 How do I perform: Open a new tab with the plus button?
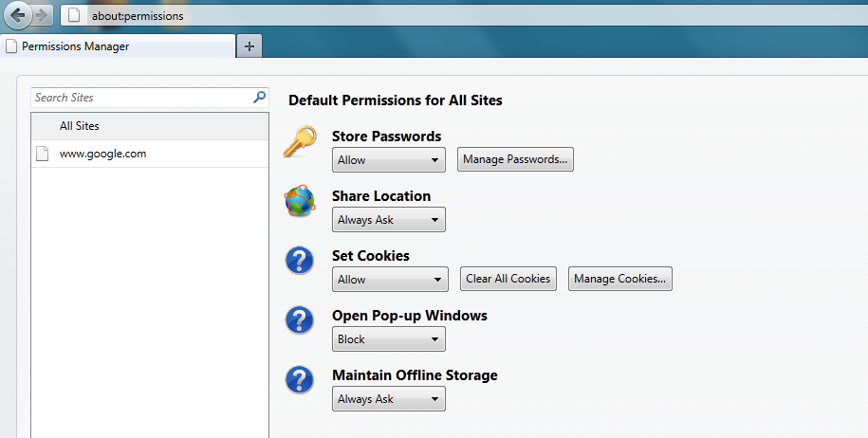point(249,46)
